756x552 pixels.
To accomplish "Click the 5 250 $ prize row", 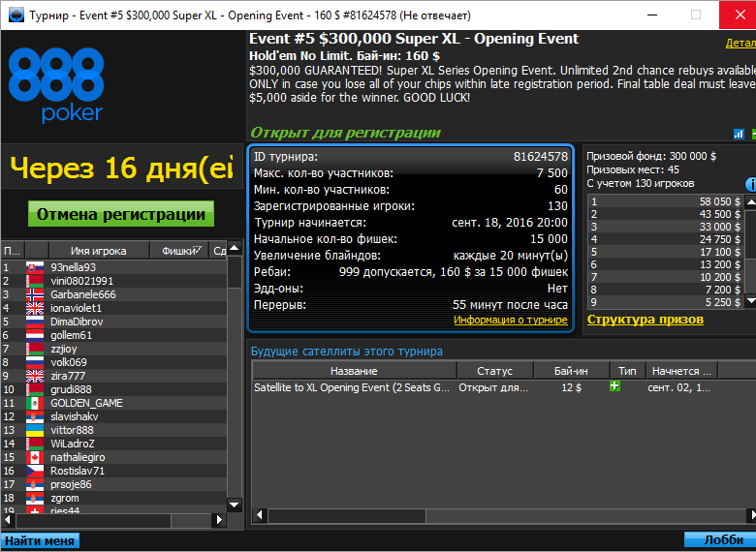I will [665, 302].
